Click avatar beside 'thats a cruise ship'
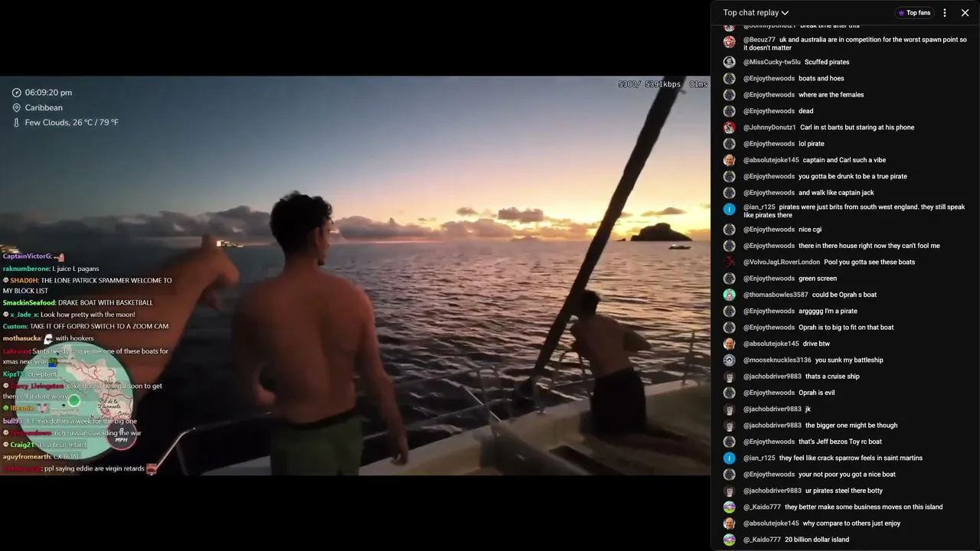 tap(730, 377)
